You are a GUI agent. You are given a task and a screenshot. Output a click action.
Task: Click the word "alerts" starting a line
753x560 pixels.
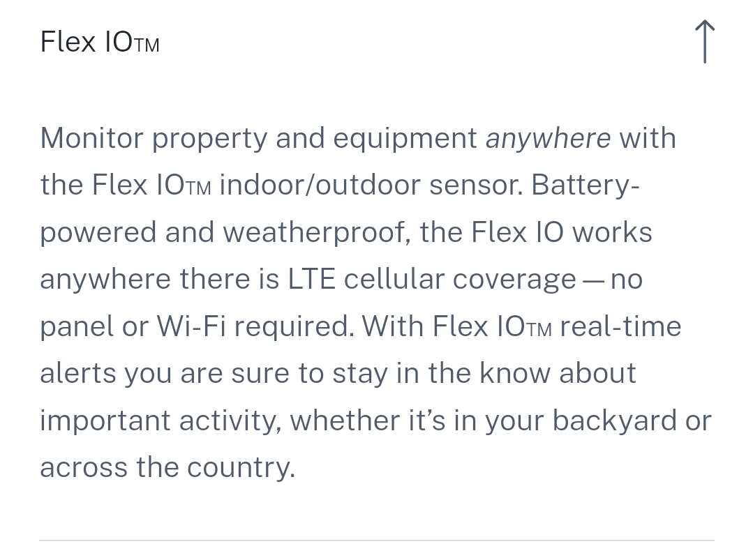tap(78, 373)
